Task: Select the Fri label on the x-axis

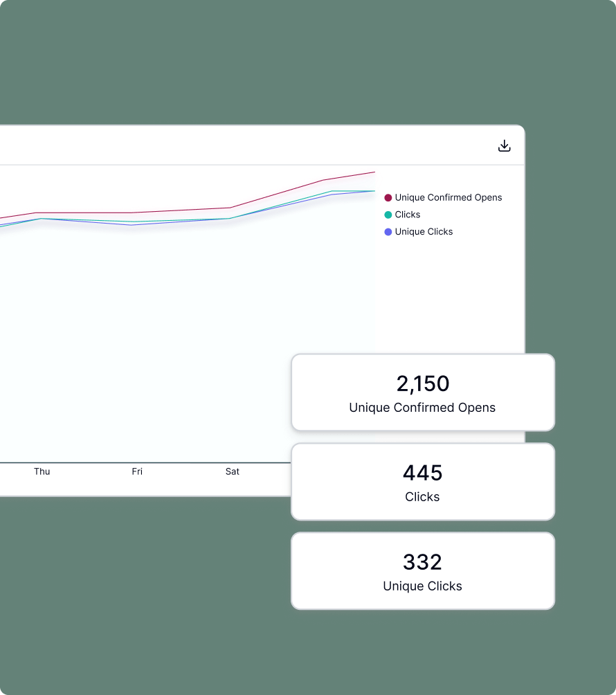Action: click(x=137, y=471)
